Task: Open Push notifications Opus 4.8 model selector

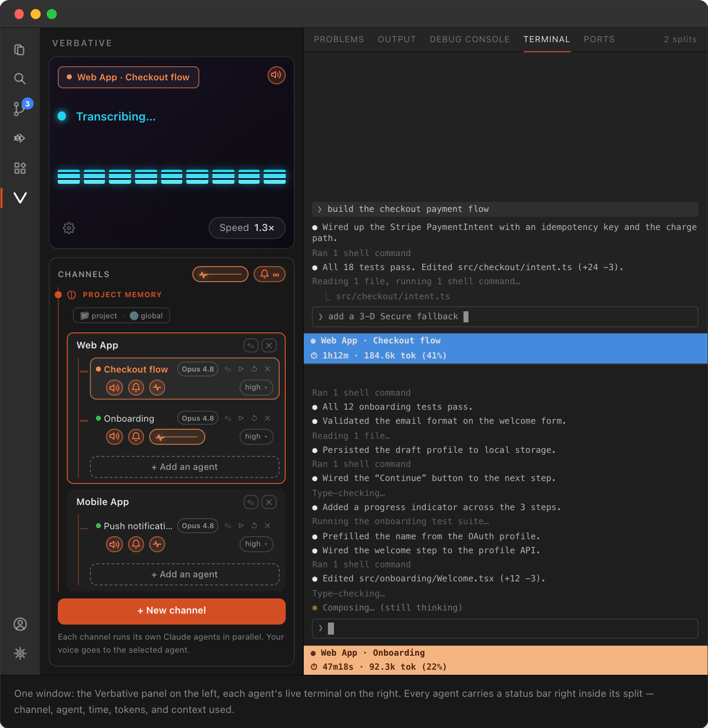Action: click(198, 526)
